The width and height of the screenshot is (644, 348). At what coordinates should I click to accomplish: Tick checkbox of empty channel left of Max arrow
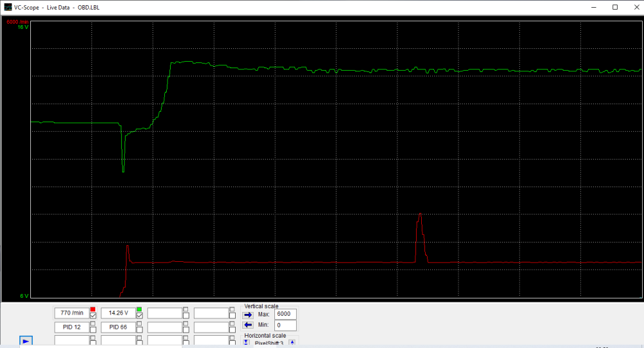pos(232,316)
